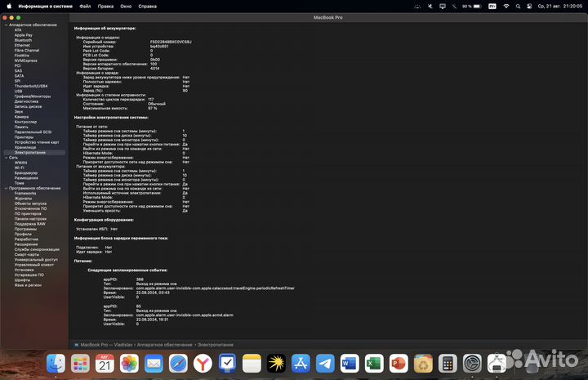Launch Microsoft Word from Dock
This screenshot has height=380, width=588.
[350, 363]
